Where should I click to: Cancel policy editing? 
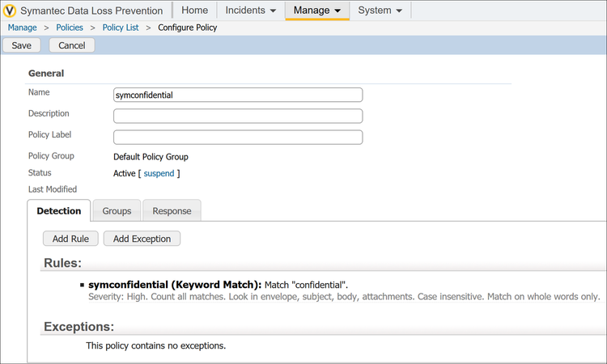tap(72, 45)
